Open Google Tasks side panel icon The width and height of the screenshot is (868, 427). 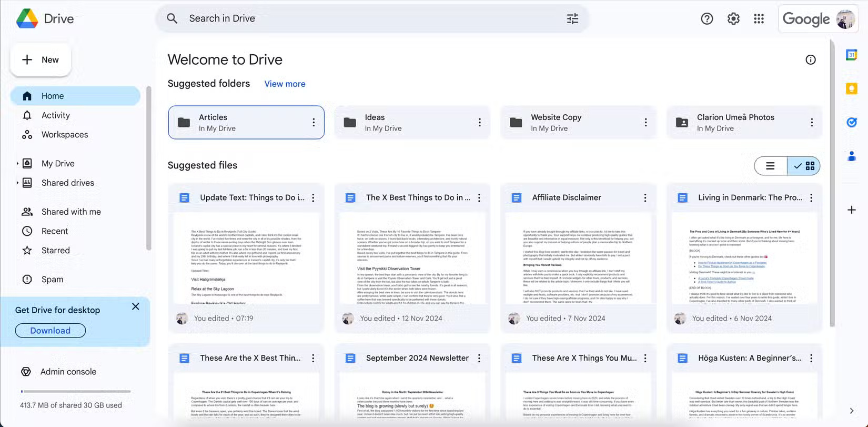click(852, 122)
